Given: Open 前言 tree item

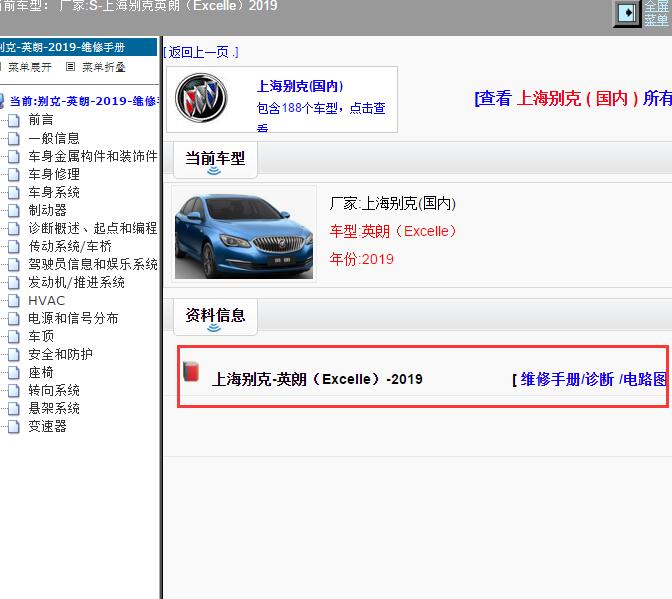Looking at the screenshot, I should 41,120.
